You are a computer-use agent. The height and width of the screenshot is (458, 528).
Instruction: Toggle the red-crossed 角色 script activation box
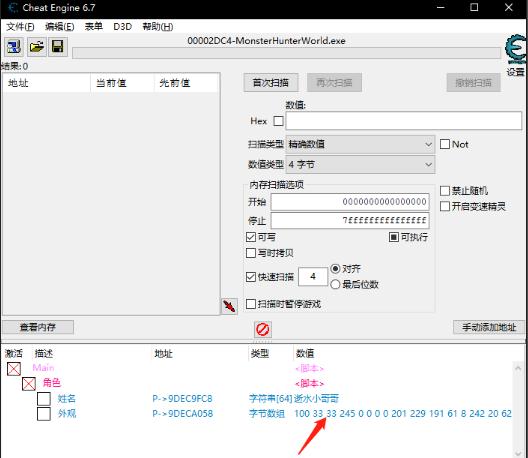[29, 384]
